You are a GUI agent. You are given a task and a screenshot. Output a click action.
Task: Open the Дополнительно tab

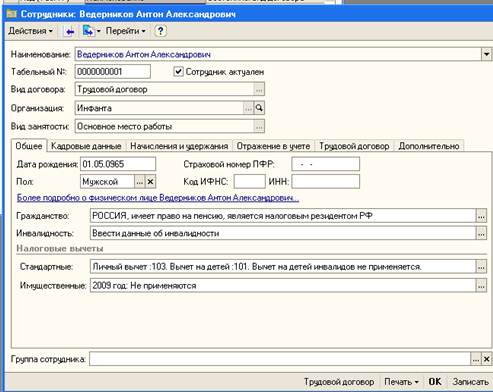pos(429,146)
